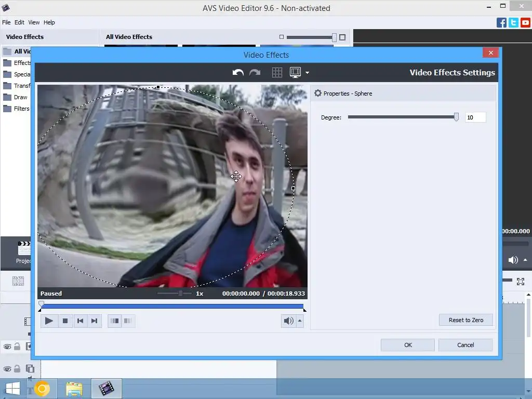Undo the last effect change
The image size is (532, 399).
(x=238, y=73)
